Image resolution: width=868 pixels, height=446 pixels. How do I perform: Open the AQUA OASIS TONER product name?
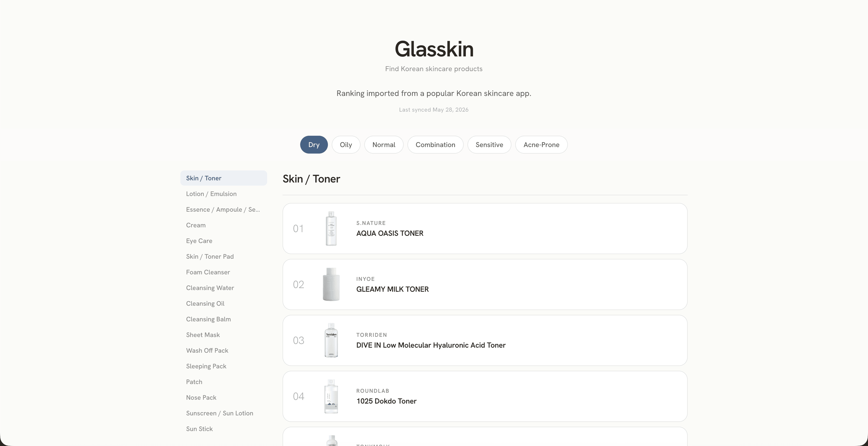point(390,233)
